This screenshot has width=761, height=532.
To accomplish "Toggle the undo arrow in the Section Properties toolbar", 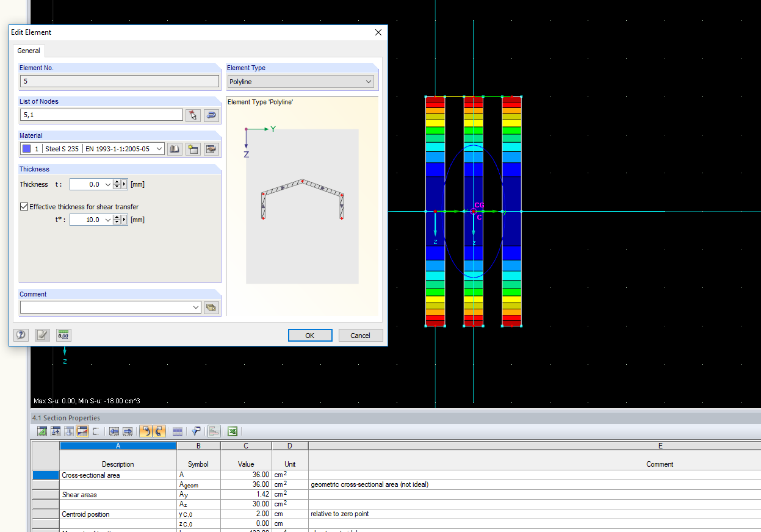I will (145, 431).
